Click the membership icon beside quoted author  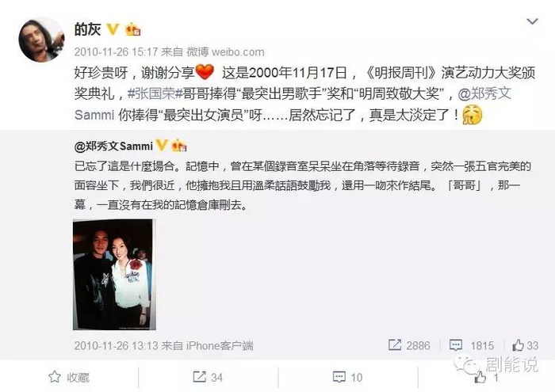179,145
